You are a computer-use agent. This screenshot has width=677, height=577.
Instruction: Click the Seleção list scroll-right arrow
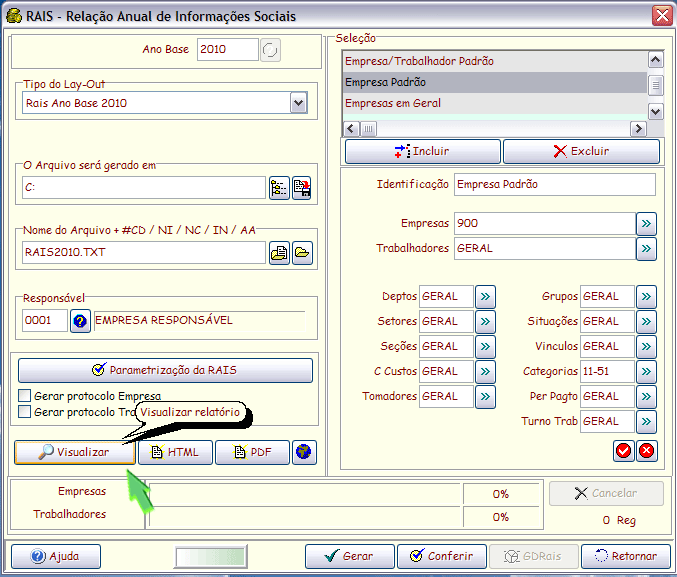pyautogui.click(x=638, y=129)
